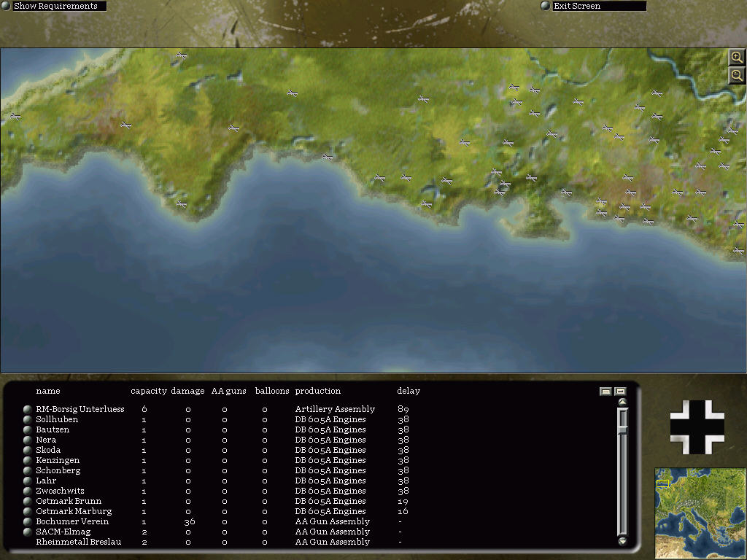Select the Zwoschwitz factory radio button
Viewport: 747px width, 560px height.
[x=27, y=491]
